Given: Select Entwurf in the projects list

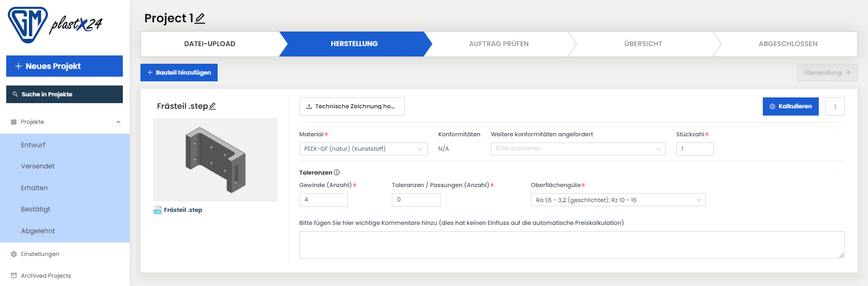Looking at the screenshot, I should (33, 145).
